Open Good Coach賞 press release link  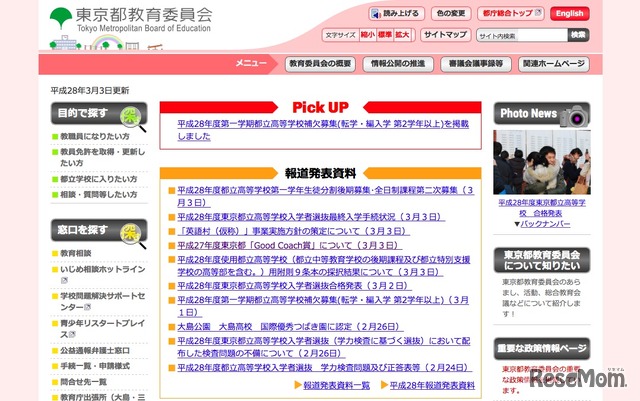point(290,245)
